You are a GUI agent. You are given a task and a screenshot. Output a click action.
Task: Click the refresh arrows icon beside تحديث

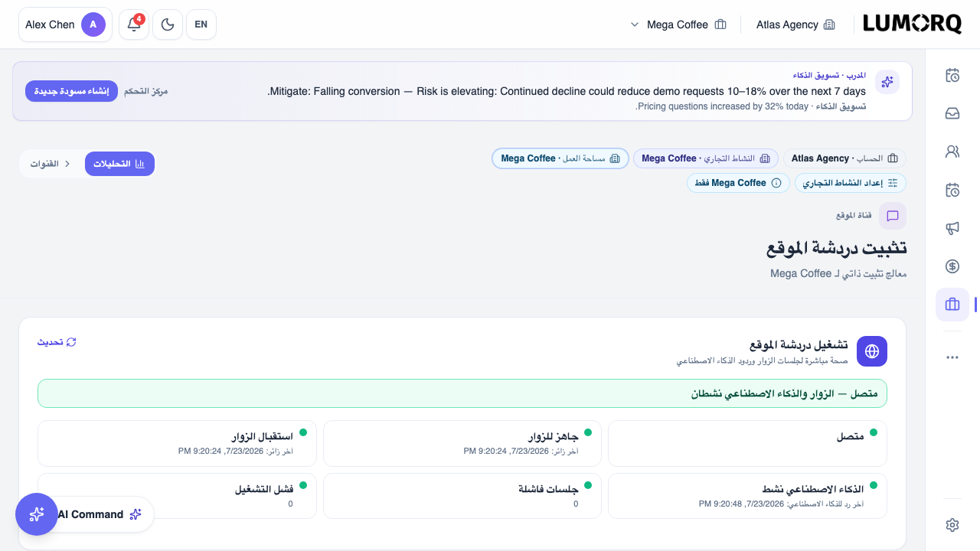(71, 342)
